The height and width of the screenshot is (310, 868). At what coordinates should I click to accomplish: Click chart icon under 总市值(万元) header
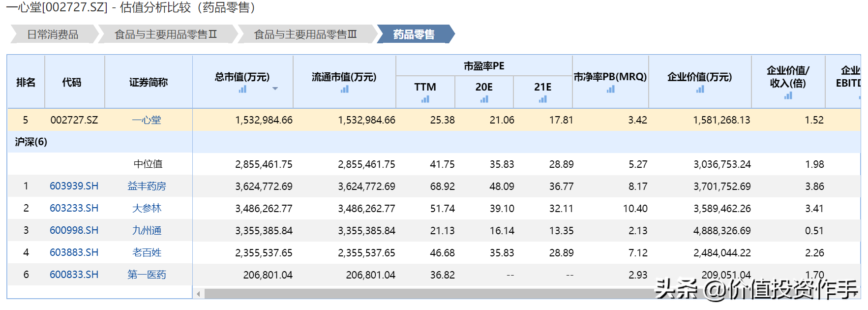click(242, 89)
